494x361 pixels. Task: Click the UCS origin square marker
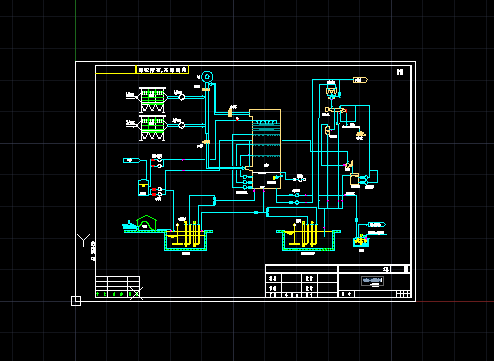tap(76, 301)
